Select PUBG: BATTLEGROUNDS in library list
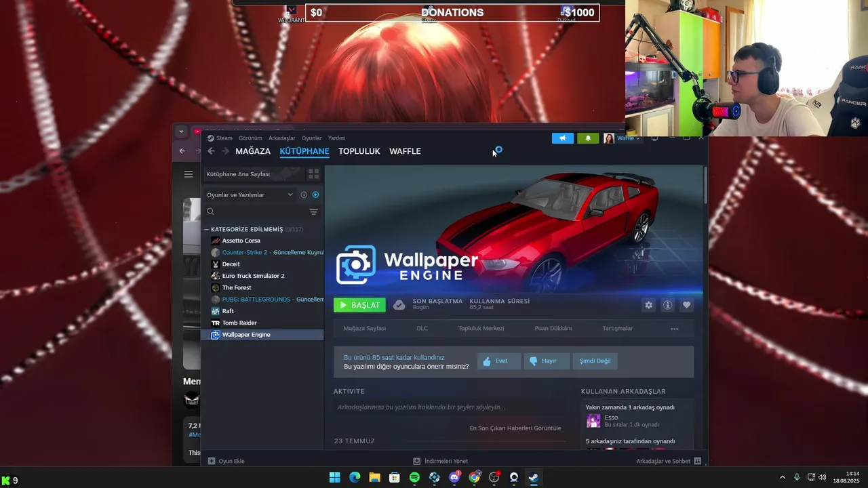This screenshot has width=868, height=488. pyautogui.click(x=263, y=300)
